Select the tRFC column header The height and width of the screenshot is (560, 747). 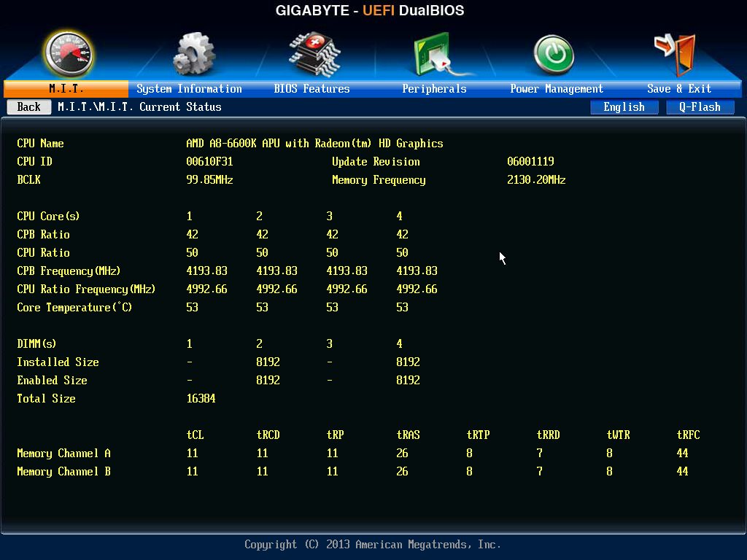(x=688, y=435)
